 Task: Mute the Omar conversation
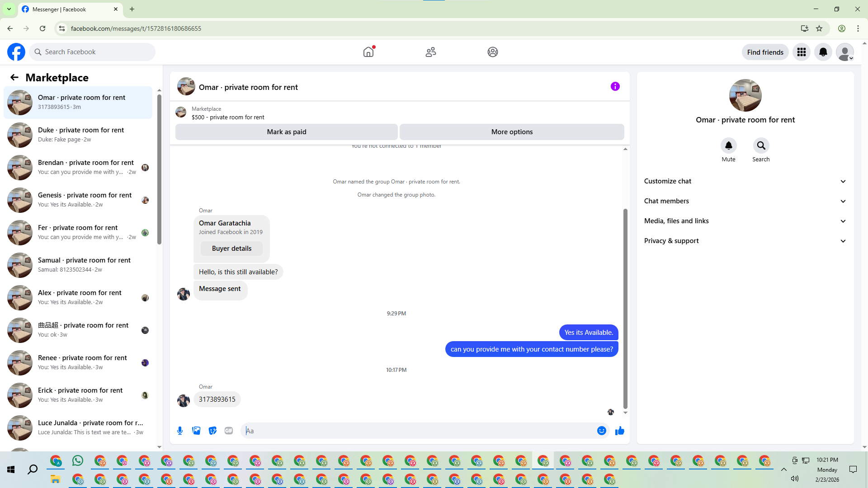[728, 145]
